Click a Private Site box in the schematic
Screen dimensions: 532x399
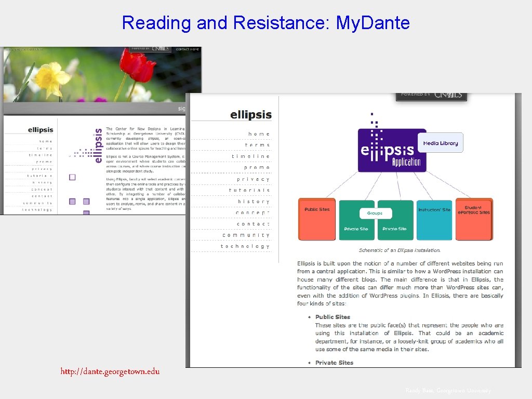pyautogui.click(x=356, y=229)
